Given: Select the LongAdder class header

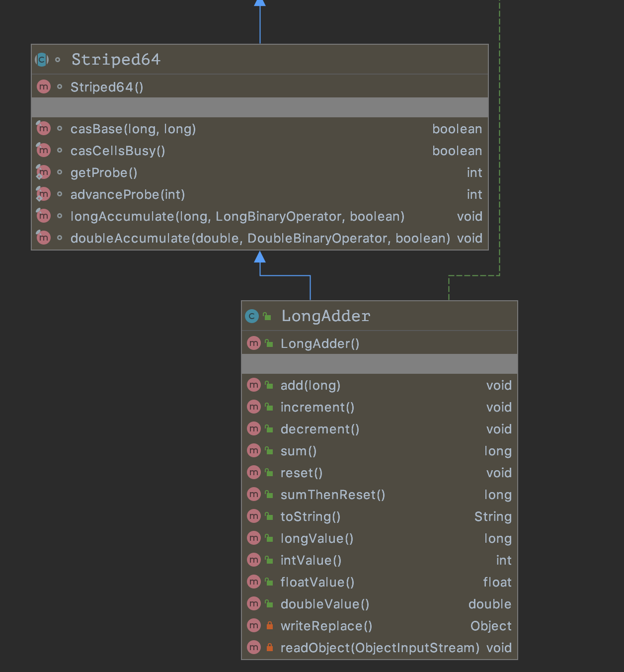Looking at the screenshot, I should pos(325,316).
